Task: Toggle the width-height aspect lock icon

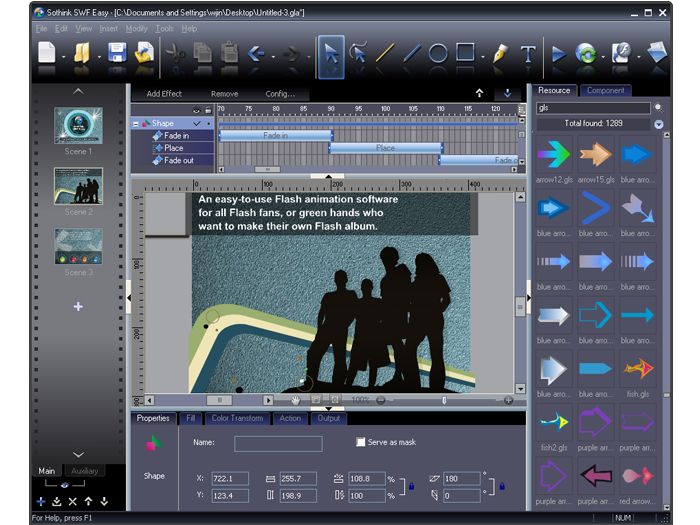Action: point(411,486)
